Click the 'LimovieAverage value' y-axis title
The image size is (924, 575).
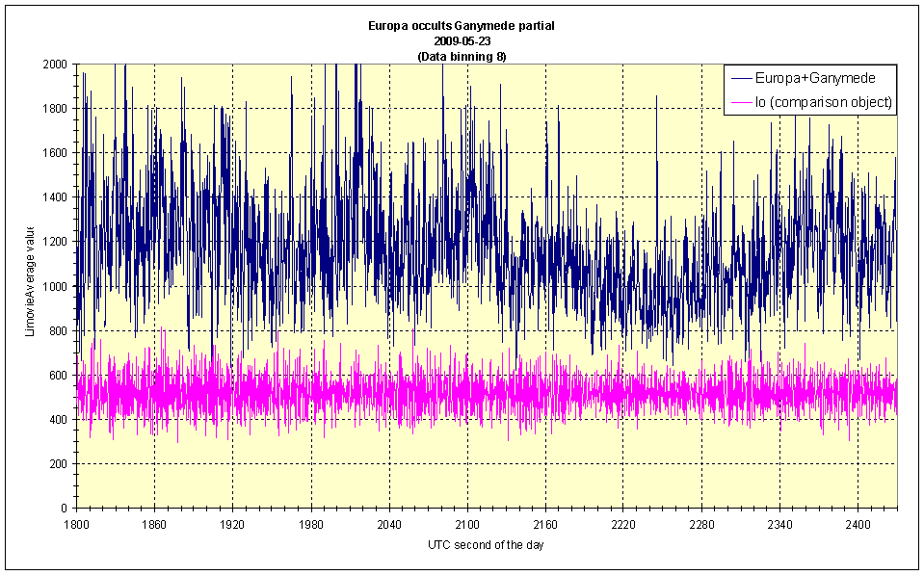point(30,281)
